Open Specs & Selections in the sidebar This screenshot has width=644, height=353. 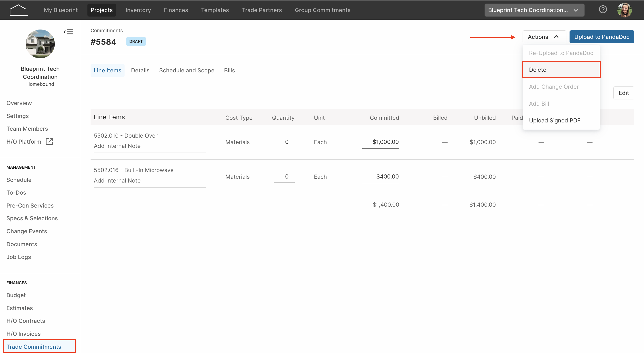[x=32, y=218]
